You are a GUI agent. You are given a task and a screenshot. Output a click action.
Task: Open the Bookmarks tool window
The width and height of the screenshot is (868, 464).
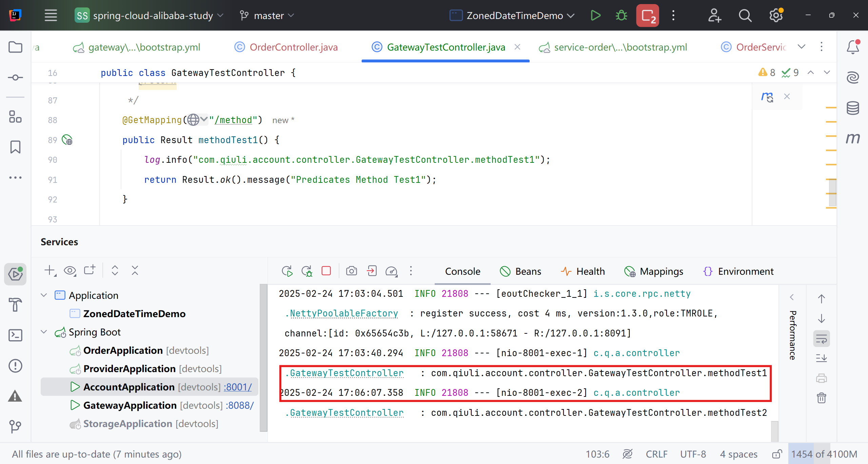[x=15, y=147]
